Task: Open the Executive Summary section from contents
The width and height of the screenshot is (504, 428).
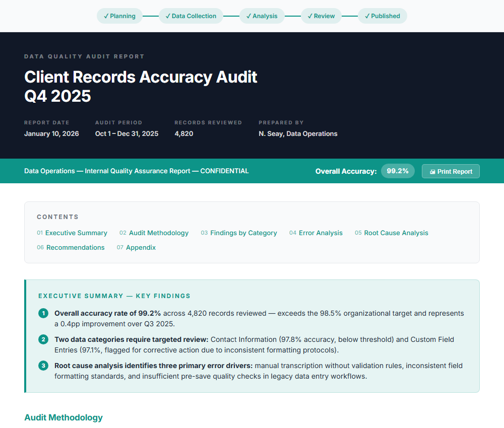Action: pos(77,233)
